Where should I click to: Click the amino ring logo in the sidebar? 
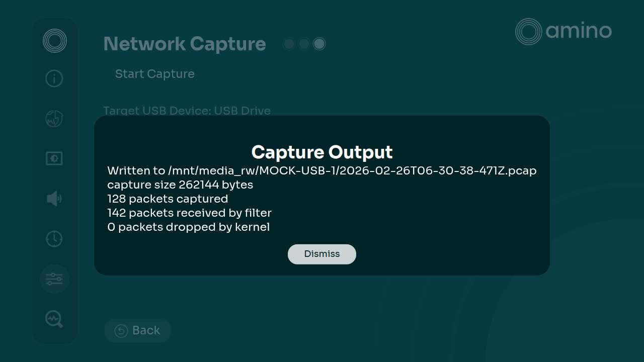(x=54, y=41)
